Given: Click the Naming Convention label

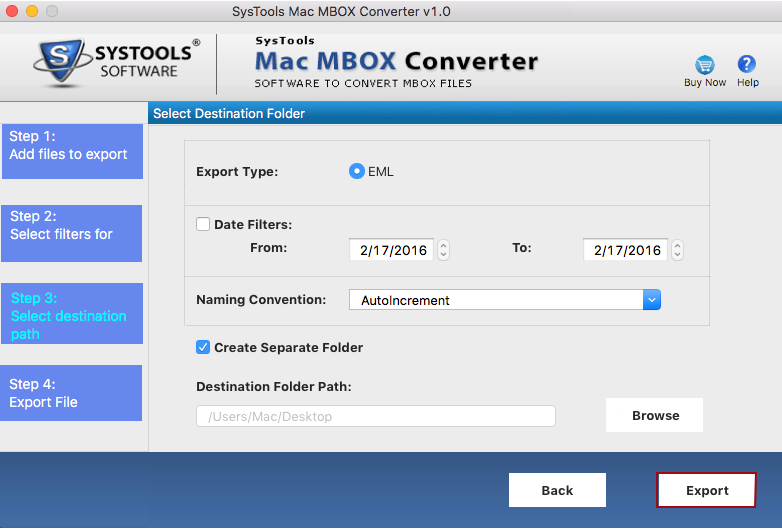Looking at the screenshot, I should [261, 300].
